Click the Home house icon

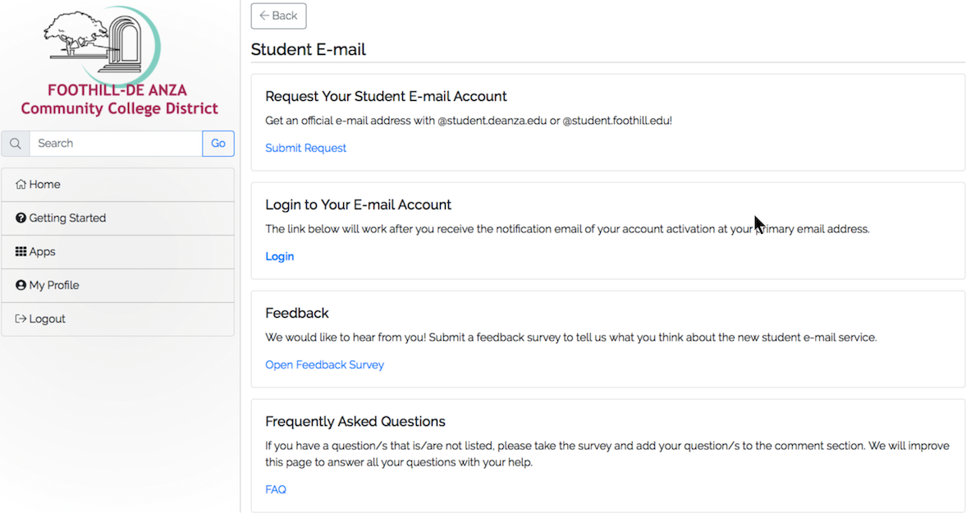tap(21, 185)
